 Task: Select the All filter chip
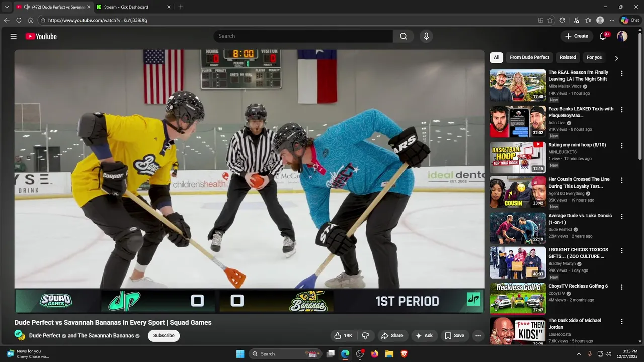point(496,57)
